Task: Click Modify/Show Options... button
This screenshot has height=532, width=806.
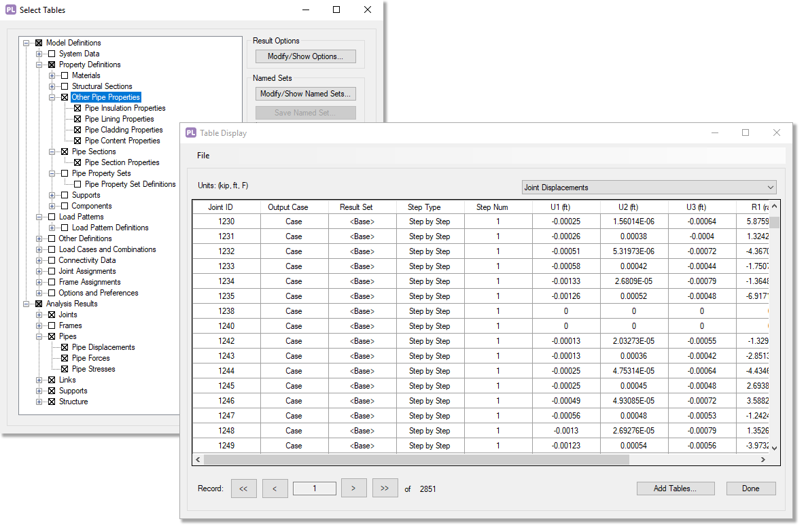Action: pyautogui.click(x=306, y=56)
